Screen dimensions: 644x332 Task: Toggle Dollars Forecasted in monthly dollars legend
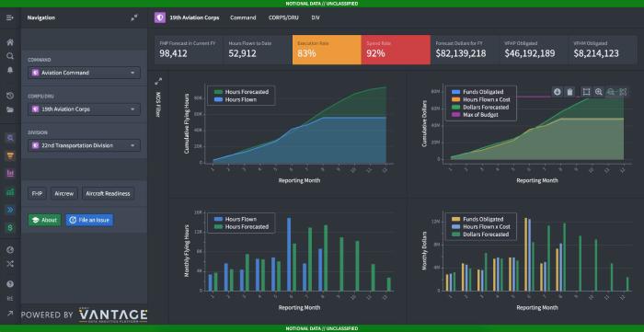point(480,235)
